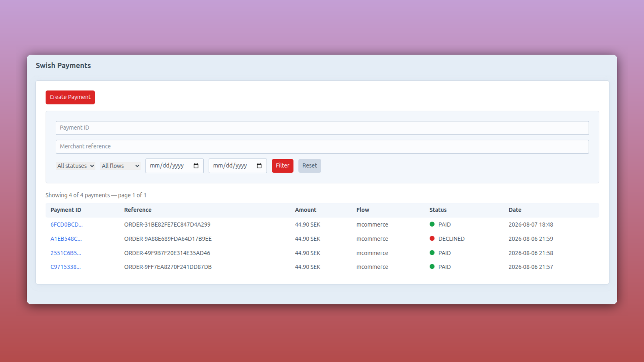The image size is (644, 362).
Task: Open the All statuses dropdown
Action: (75, 166)
